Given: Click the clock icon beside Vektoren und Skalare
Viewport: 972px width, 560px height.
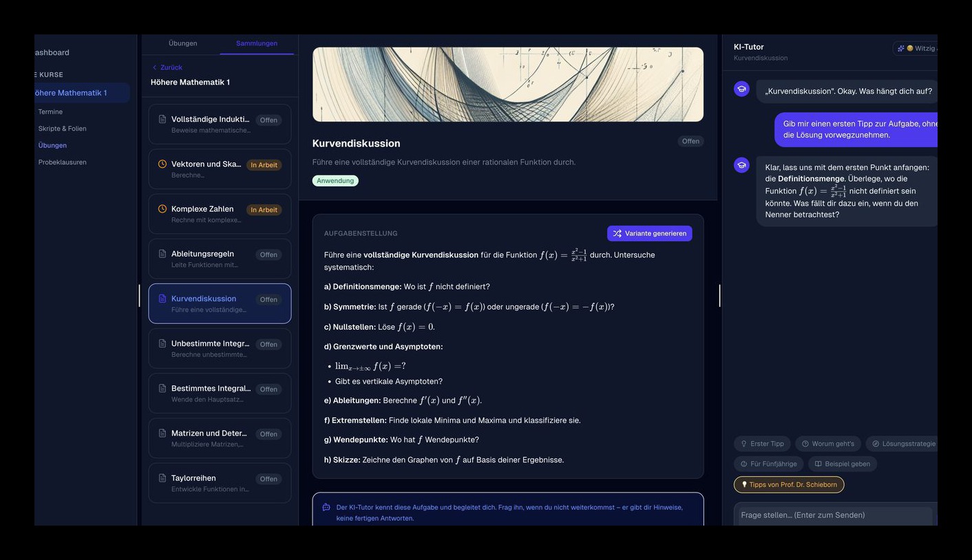Looking at the screenshot, I should pyautogui.click(x=162, y=164).
